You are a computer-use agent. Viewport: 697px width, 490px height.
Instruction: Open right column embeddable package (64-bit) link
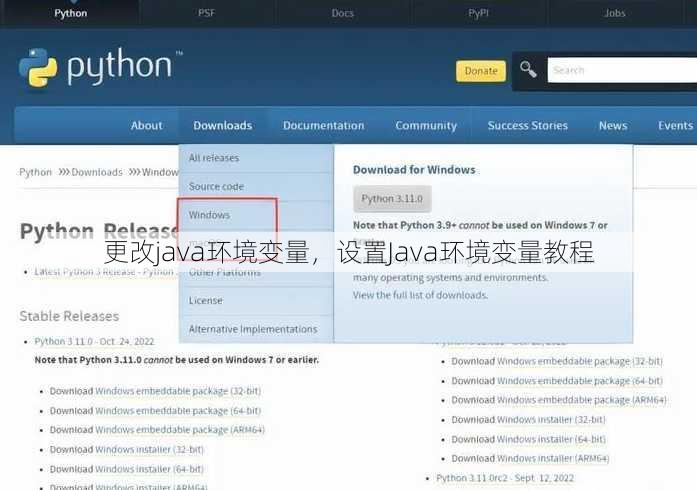pos(580,381)
